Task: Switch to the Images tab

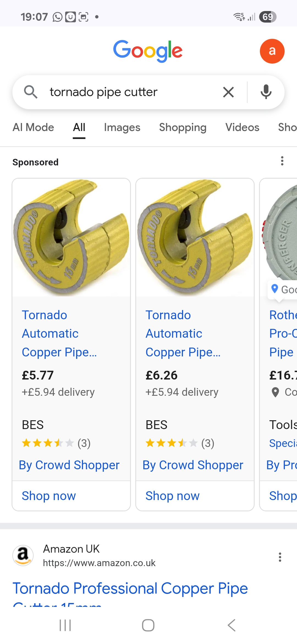Action: (122, 127)
